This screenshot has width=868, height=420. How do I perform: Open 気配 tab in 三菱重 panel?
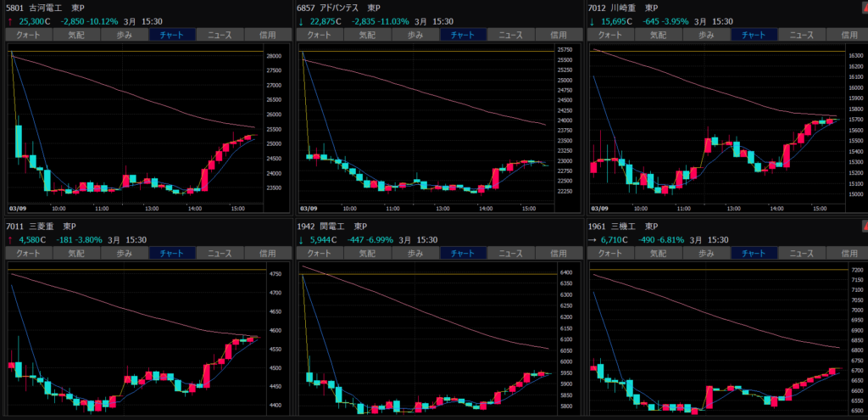pyautogui.click(x=76, y=253)
